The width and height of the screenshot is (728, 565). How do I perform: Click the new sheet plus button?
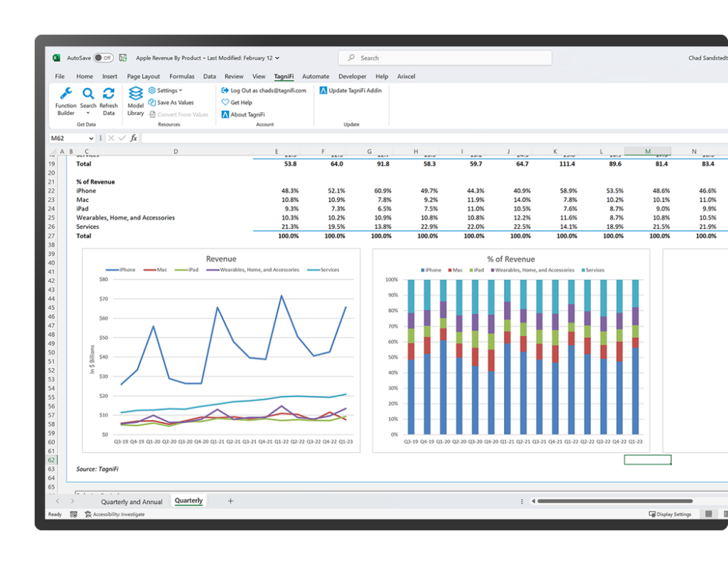click(x=230, y=501)
